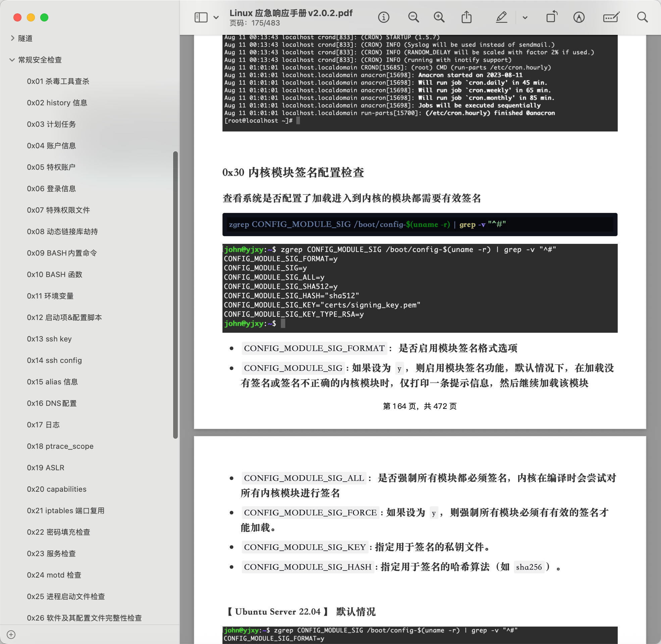Click the zgrep CONFIG_MODULE_SIG code block
This screenshot has height=644, width=661.
pyautogui.click(x=420, y=225)
